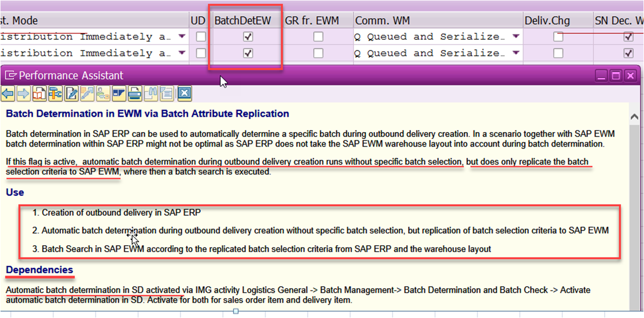Open Application Help book icon

click(39, 94)
